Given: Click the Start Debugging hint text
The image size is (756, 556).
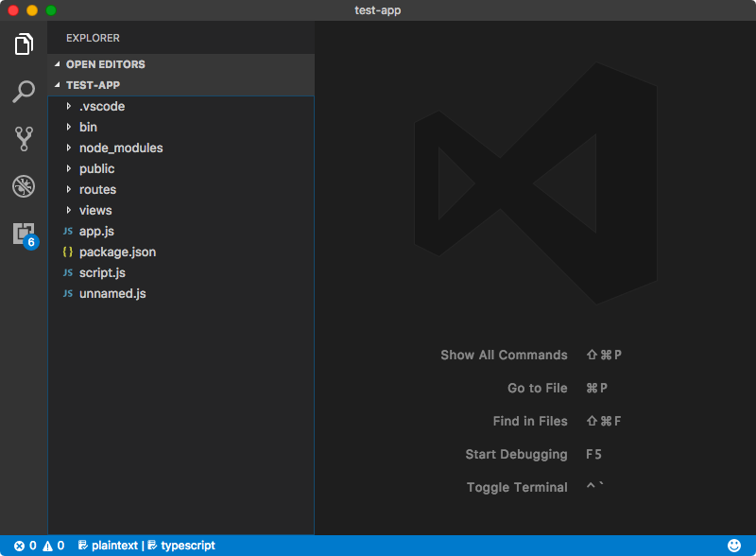Looking at the screenshot, I should pos(516,455).
